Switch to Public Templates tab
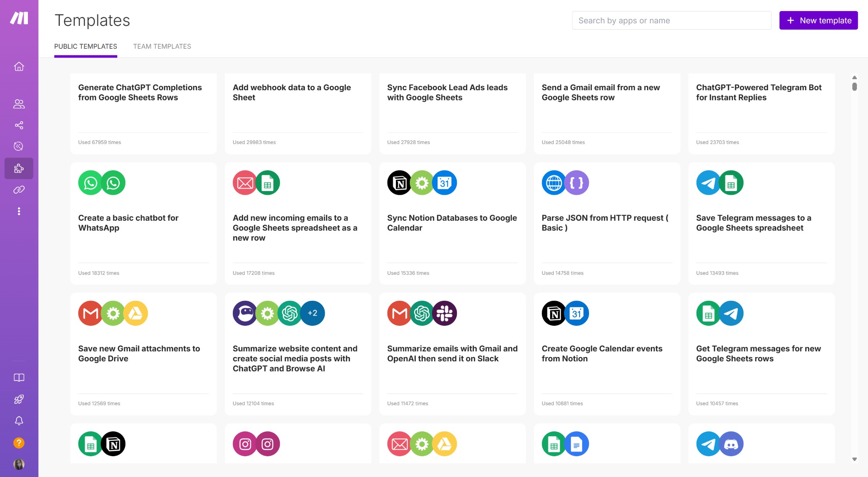The width and height of the screenshot is (868, 477). 86,47
